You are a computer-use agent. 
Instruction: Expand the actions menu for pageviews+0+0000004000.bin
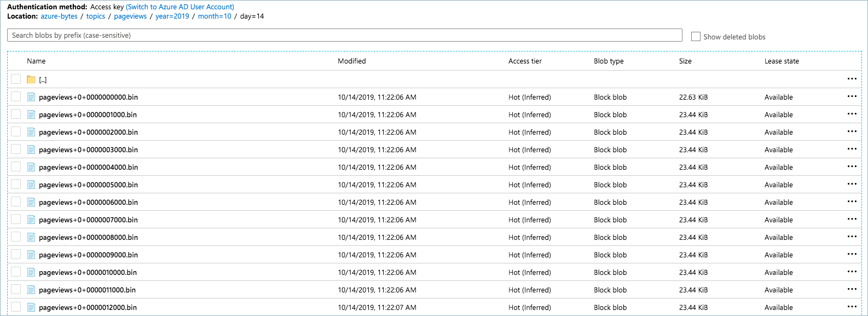tap(852, 166)
